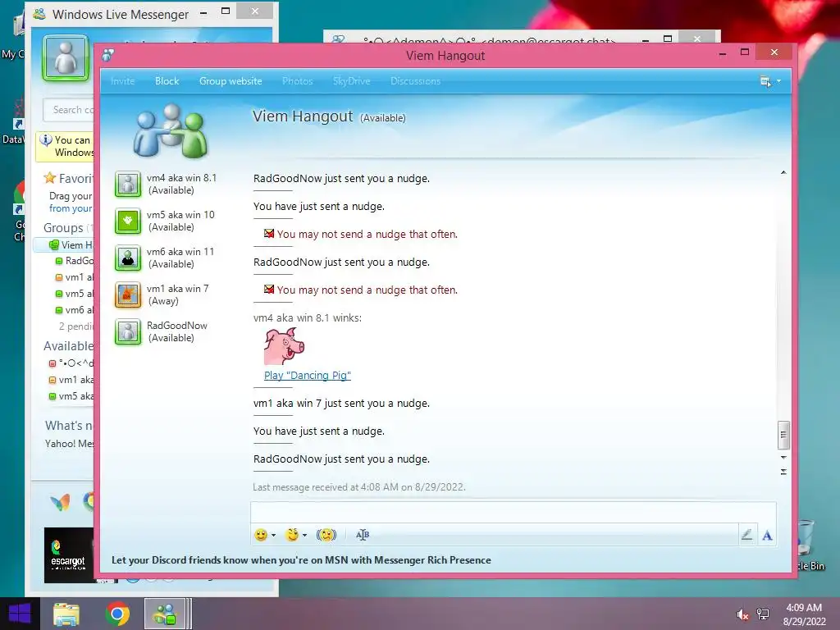Select vm4 aka win 8.1 member name
Image resolution: width=840 pixels, height=630 pixels.
click(181, 178)
